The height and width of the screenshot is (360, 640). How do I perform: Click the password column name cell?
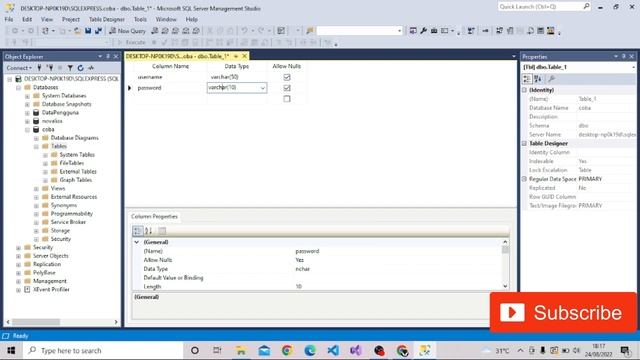pos(170,88)
